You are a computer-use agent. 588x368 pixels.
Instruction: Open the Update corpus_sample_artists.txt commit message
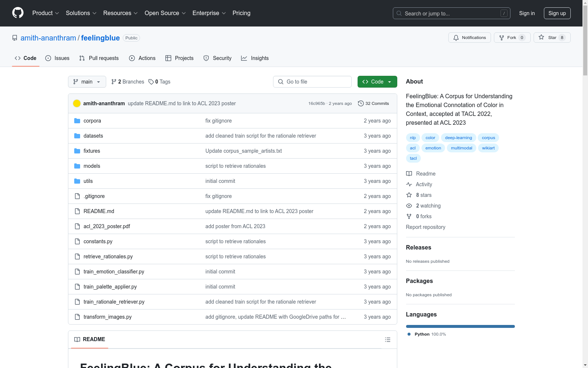[244, 151]
